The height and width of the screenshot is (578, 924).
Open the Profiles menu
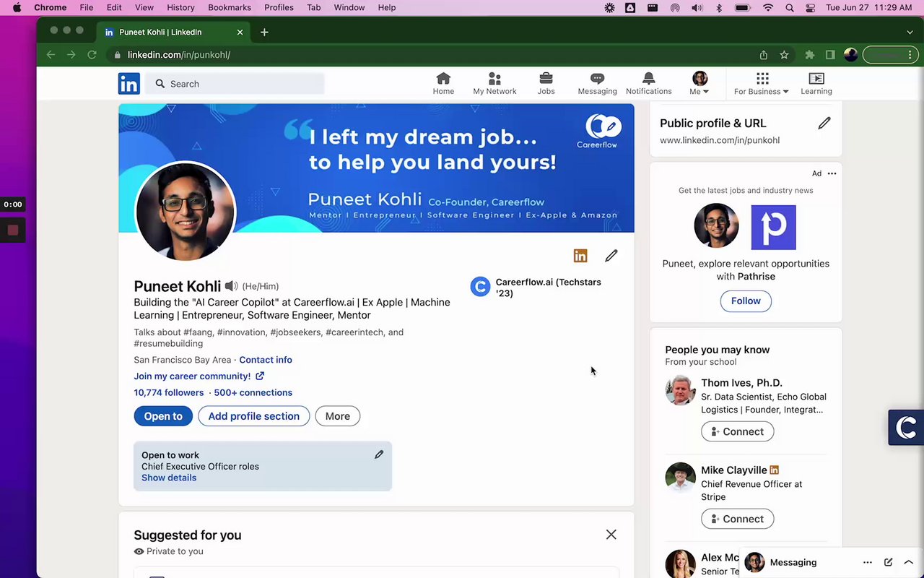(x=279, y=7)
